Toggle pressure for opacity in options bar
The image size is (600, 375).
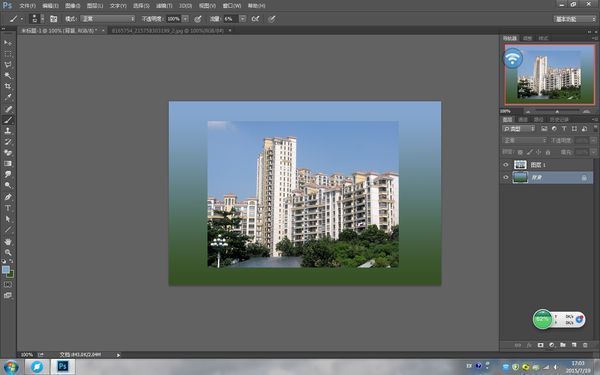point(198,19)
